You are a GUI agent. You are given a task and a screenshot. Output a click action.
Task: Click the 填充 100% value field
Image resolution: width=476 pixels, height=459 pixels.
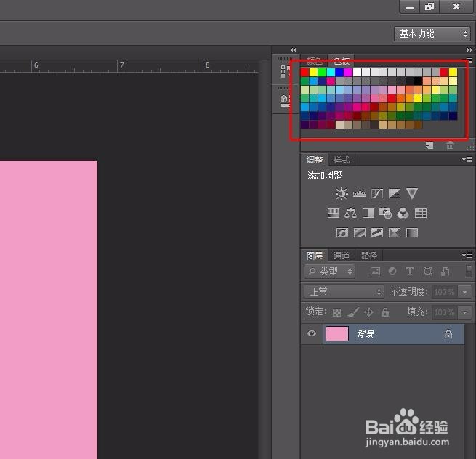445,312
